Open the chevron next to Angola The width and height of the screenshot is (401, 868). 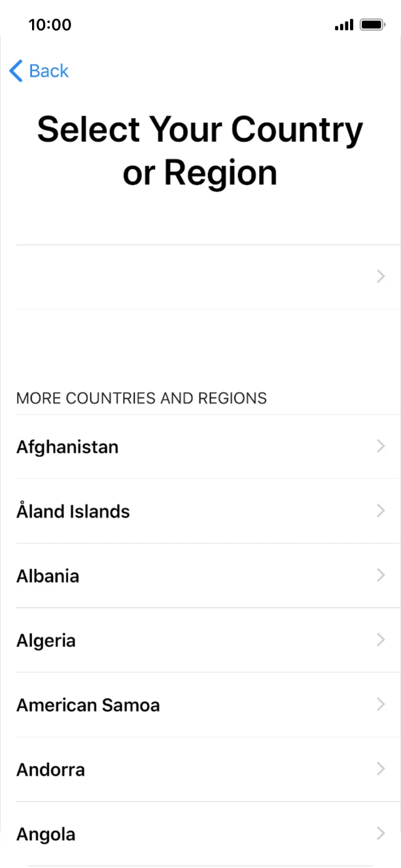(x=381, y=834)
